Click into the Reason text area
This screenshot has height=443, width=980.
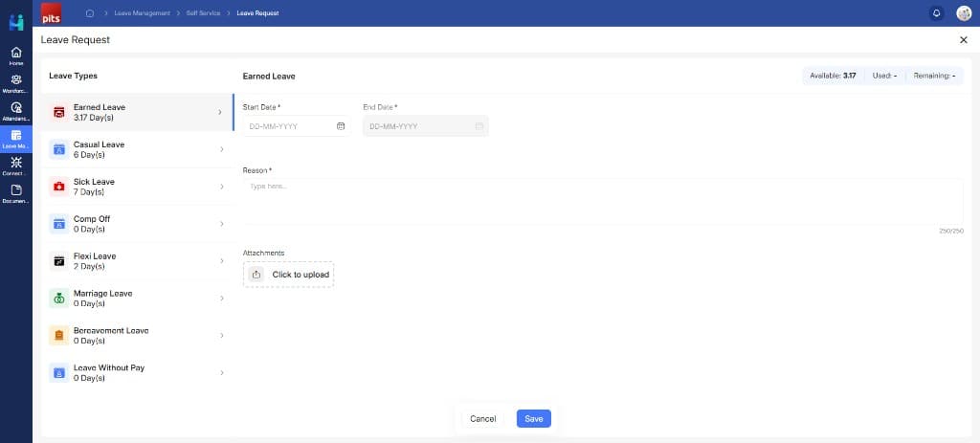click(x=603, y=201)
